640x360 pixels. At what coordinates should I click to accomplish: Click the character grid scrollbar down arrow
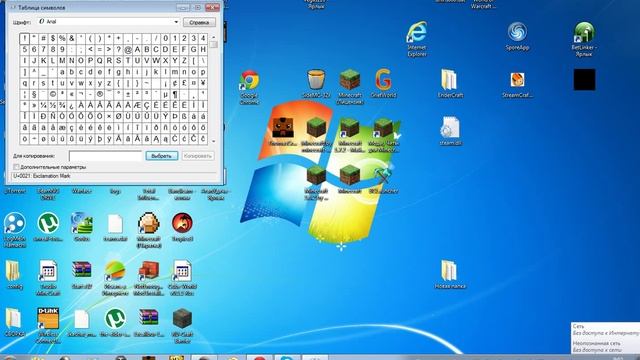[213, 141]
